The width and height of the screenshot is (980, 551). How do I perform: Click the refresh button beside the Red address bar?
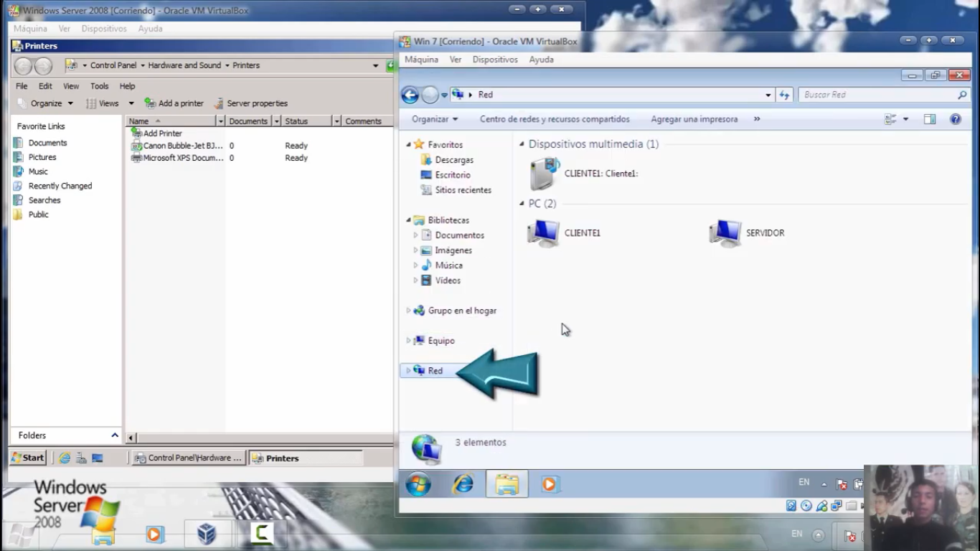point(784,95)
